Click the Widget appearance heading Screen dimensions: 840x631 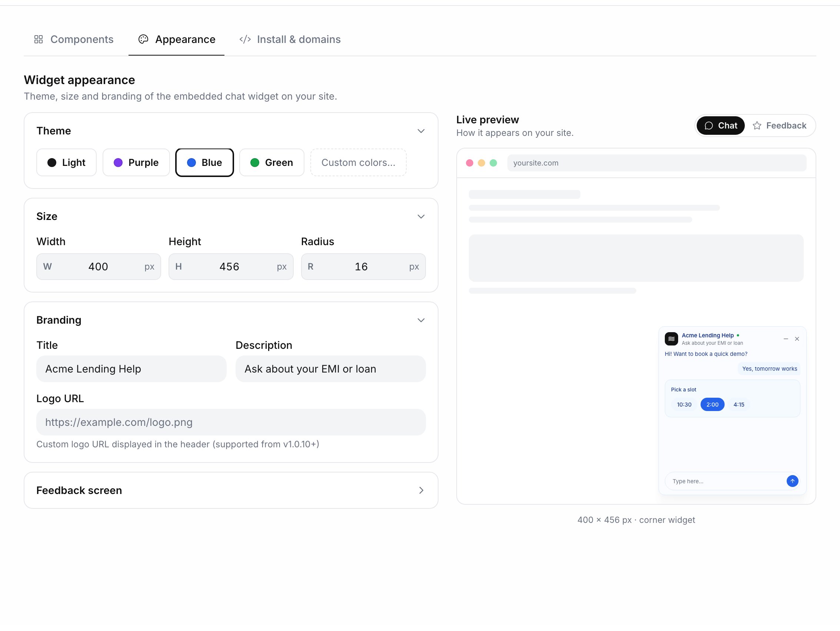point(79,80)
